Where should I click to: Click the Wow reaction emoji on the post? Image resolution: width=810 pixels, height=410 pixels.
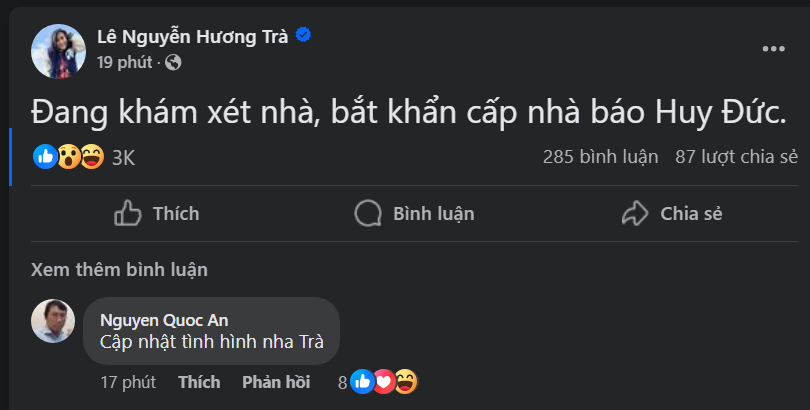pos(69,156)
